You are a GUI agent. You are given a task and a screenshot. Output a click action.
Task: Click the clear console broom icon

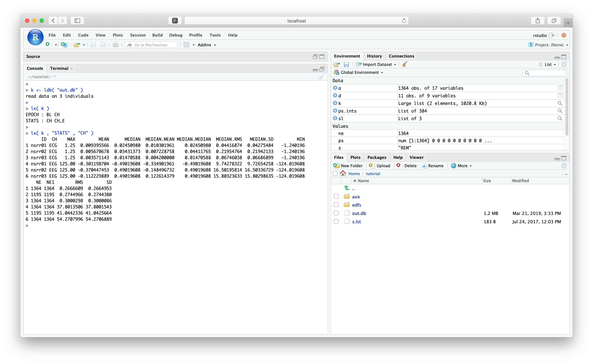[x=321, y=77]
